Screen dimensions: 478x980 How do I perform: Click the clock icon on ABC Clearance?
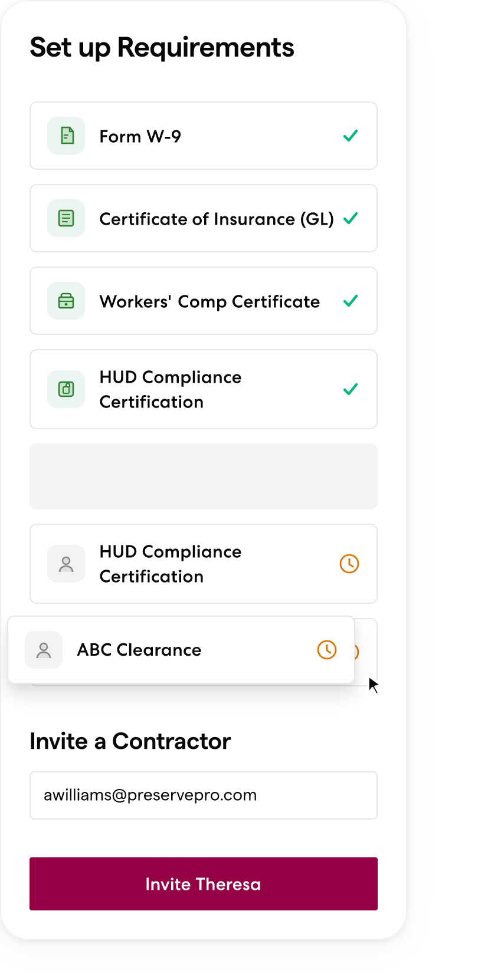pos(327,650)
